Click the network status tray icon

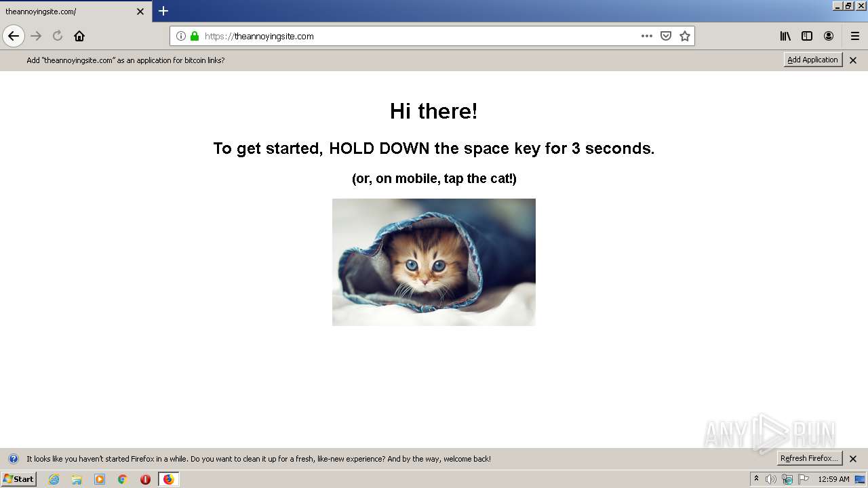787,479
